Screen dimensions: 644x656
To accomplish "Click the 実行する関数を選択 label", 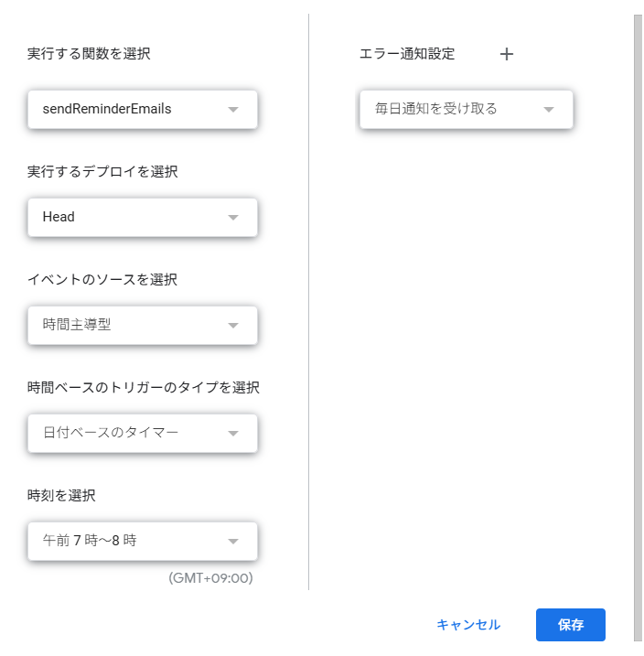I will [x=89, y=54].
